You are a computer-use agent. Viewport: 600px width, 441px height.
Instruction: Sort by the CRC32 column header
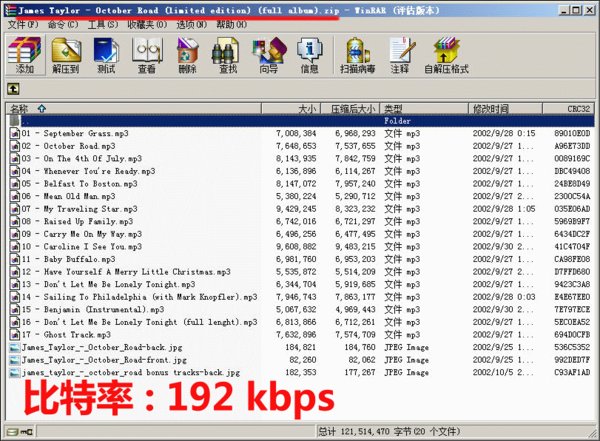tap(568, 109)
